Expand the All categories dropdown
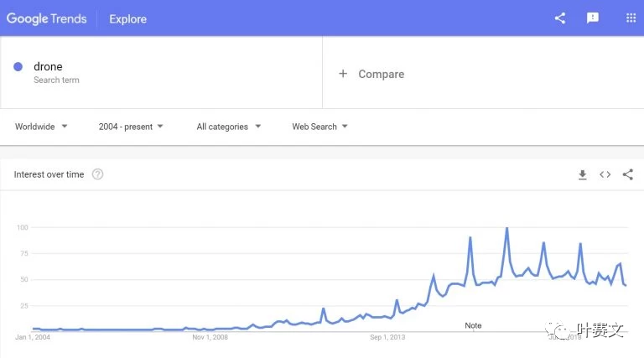This screenshot has height=358, width=644. 228,127
